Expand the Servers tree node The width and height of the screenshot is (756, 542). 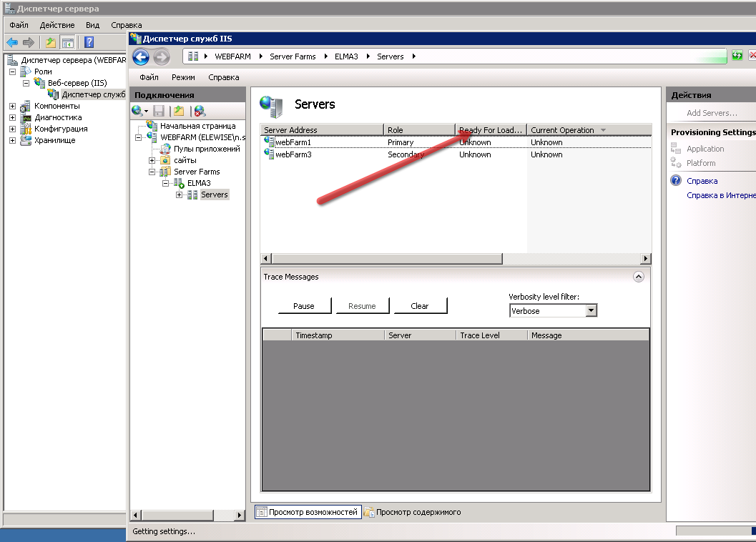[x=180, y=195]
